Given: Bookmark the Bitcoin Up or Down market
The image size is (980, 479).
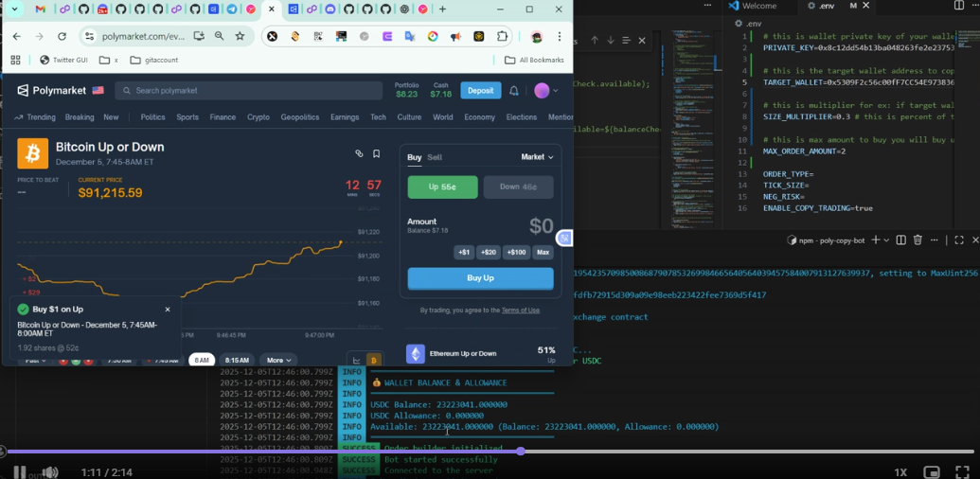Looking at the screenshot, I should coord(376,153).
